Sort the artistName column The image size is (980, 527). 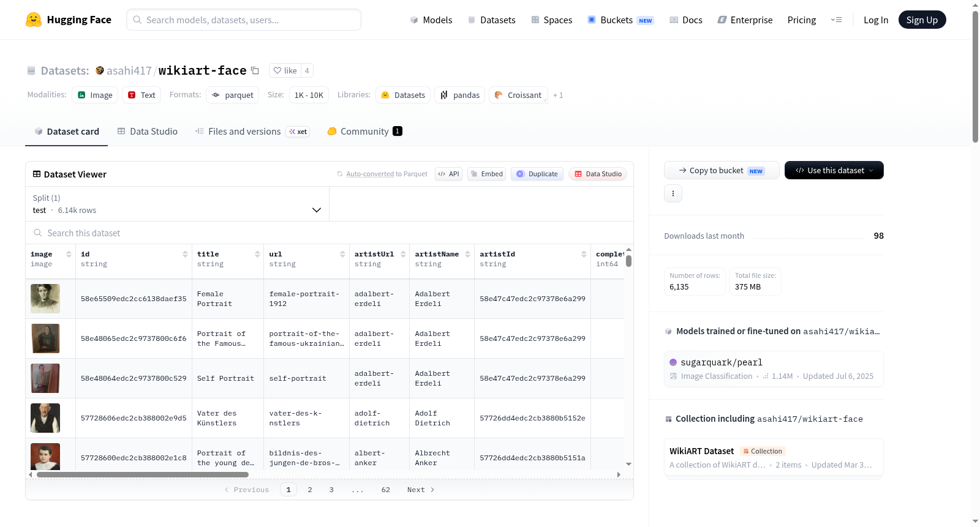(x=467, y=254)
